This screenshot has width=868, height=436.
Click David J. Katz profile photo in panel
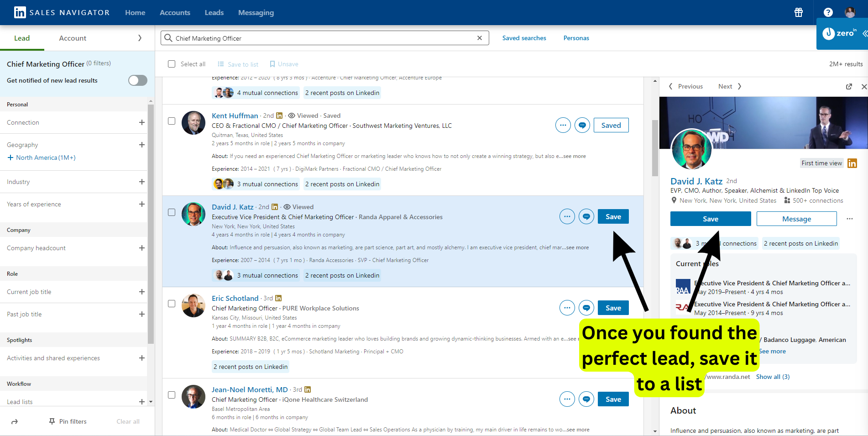[691, 149]
